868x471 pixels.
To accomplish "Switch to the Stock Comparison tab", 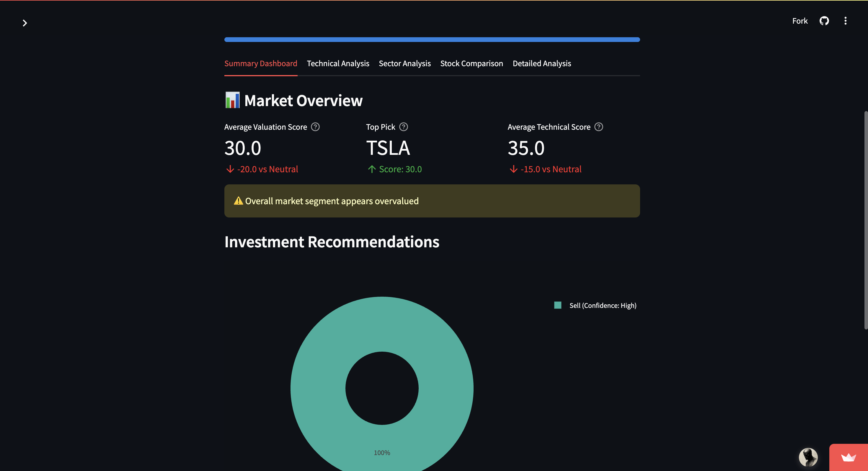I will 471,64.
